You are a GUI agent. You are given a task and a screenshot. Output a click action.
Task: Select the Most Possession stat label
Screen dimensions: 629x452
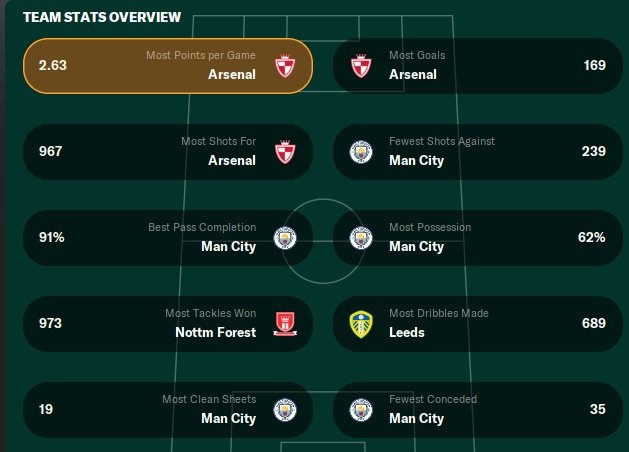(x=430, y=228)
